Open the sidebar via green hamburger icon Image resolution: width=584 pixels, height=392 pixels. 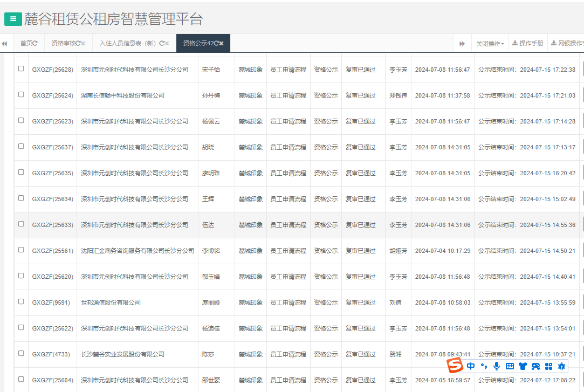[12, 19]
